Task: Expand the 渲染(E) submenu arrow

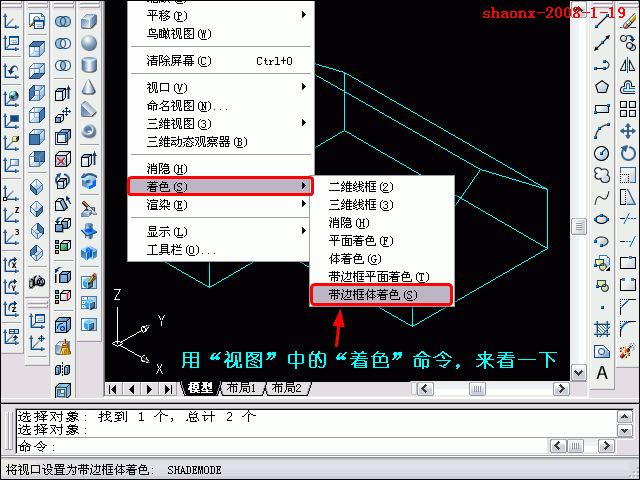Action: tap(304, 204)
